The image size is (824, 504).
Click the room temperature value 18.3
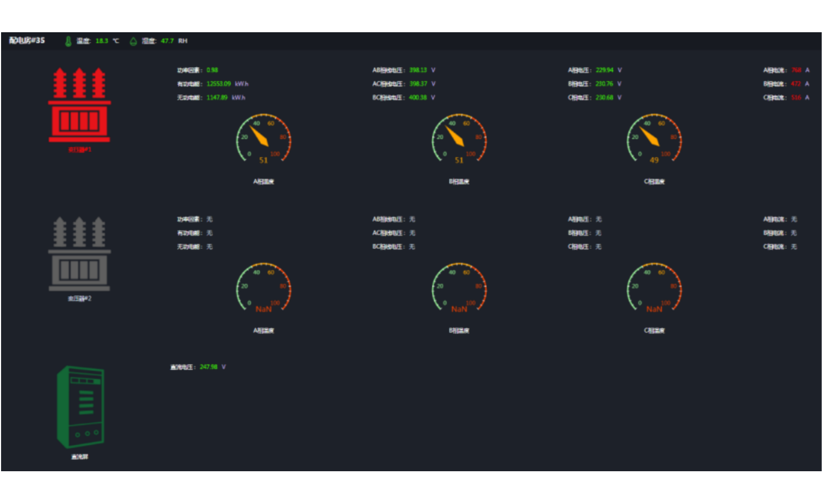102,41
